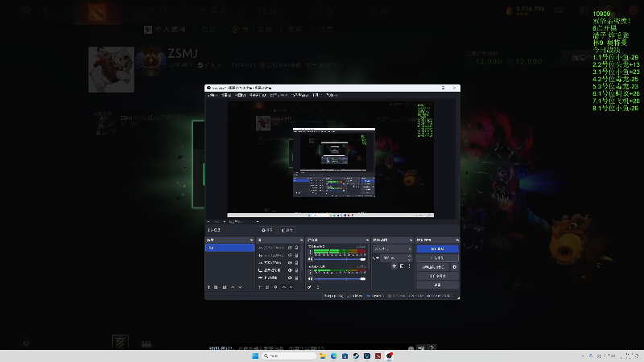Image resolution: width=644 pixels, height=362 pixels.
Task: Increase transition duration with spinner up arrow
Action: (x=410, y=256)
